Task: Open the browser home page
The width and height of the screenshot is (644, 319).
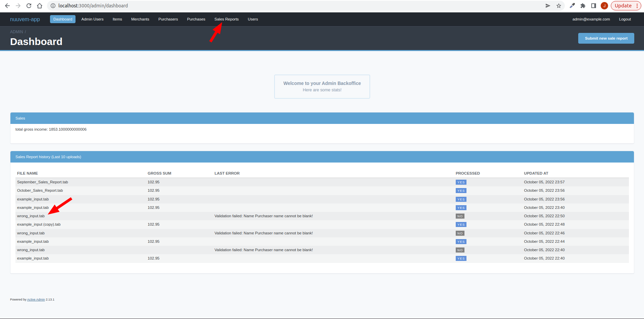Action: click(40, 6)
